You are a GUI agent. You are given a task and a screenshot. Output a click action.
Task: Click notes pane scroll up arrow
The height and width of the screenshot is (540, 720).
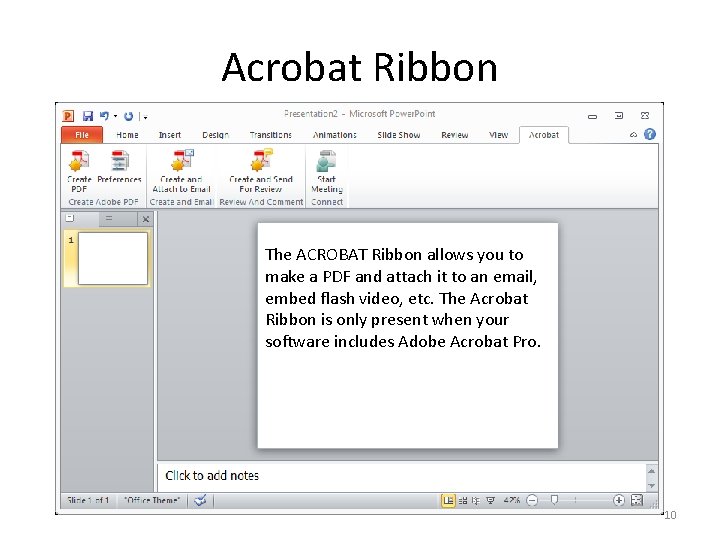click(651, 471)
